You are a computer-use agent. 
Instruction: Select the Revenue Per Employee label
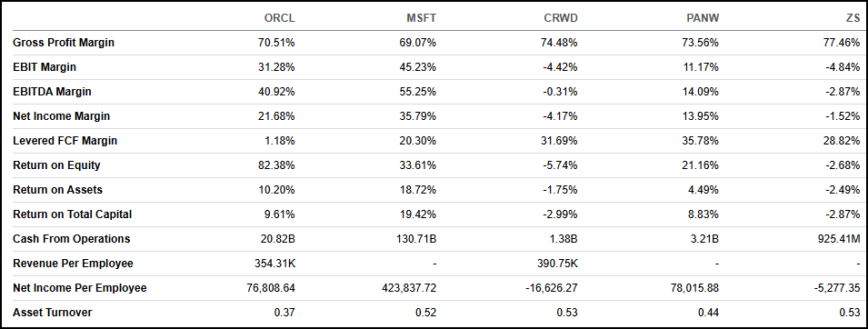[x=73, y=263]
